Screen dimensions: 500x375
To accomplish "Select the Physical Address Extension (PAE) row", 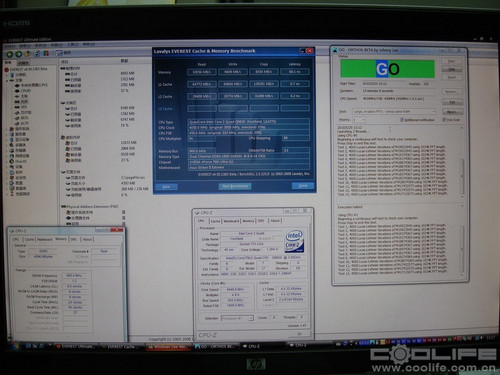I will pos(91,207).
